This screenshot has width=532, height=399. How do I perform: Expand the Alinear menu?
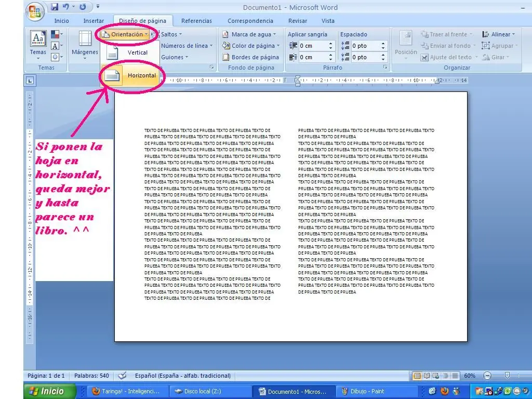tap(498, 34)
